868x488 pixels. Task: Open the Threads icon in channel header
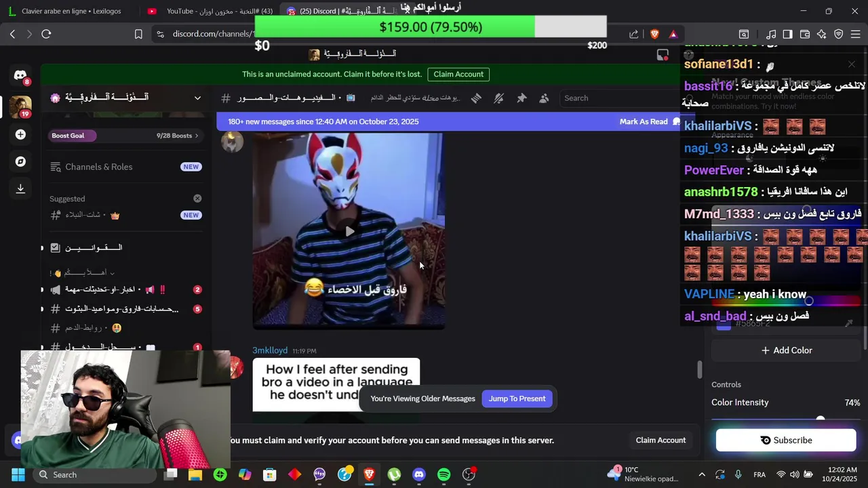pos(476,98)
